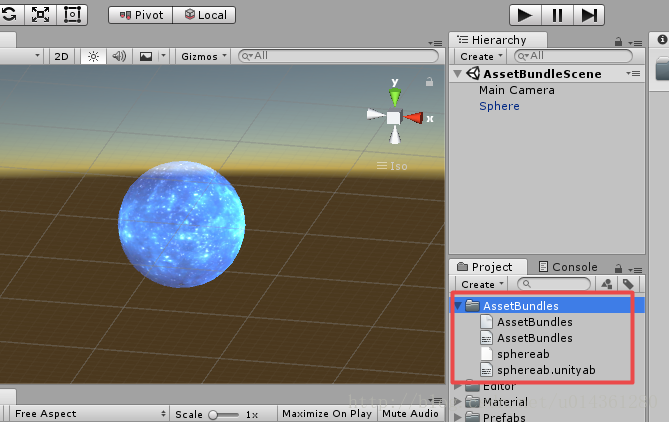Open the Free Aspect dropdown
Screen dimensions: 669x422
click(x=89, y=414)
